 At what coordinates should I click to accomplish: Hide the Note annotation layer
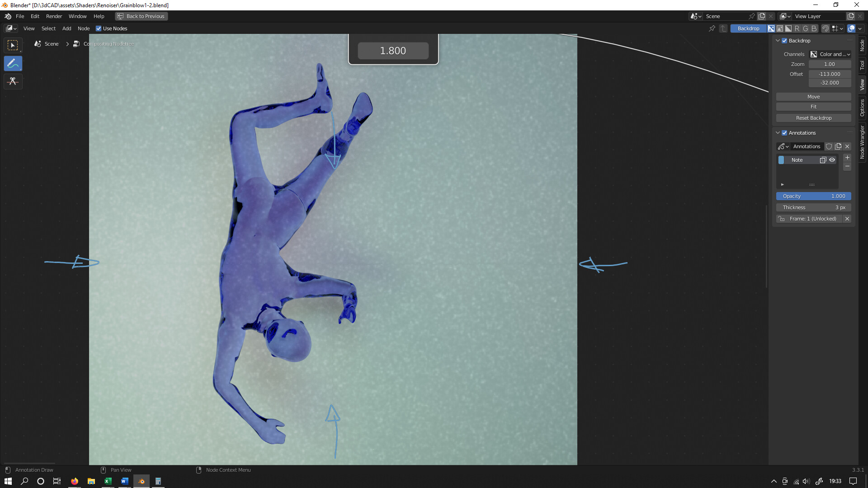pos(832,160)
